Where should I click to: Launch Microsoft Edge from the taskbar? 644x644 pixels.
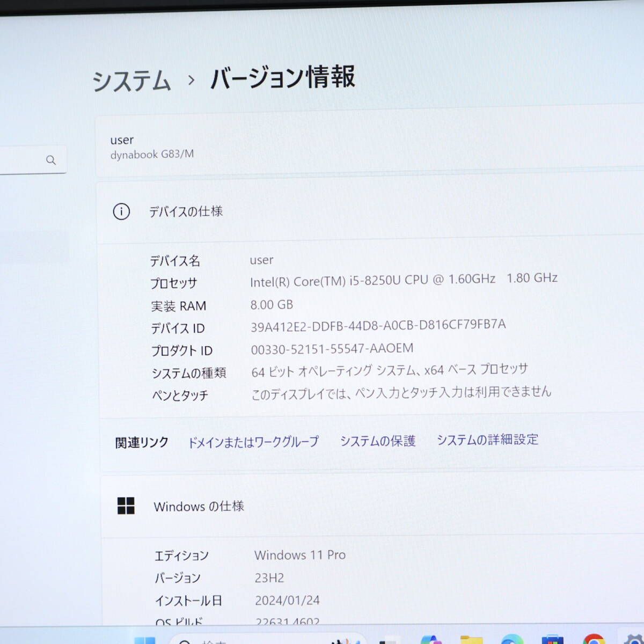(x=511, y=640)
